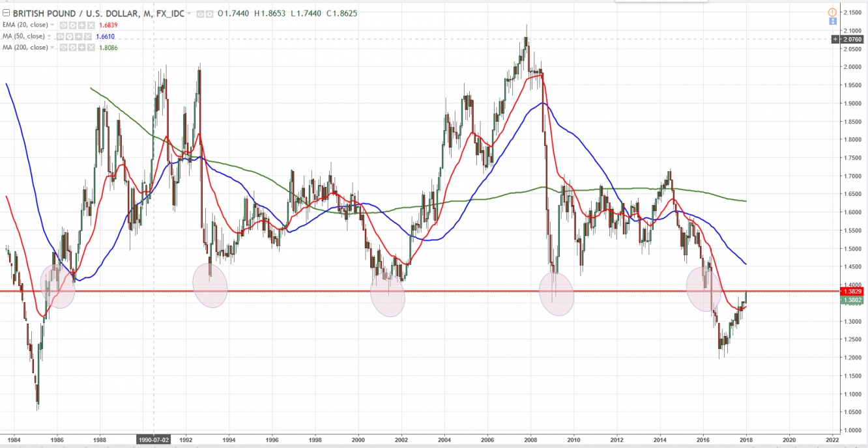Remove MA (200, close) with its X icon
The image size is (868, 448).
click(91, 48)
